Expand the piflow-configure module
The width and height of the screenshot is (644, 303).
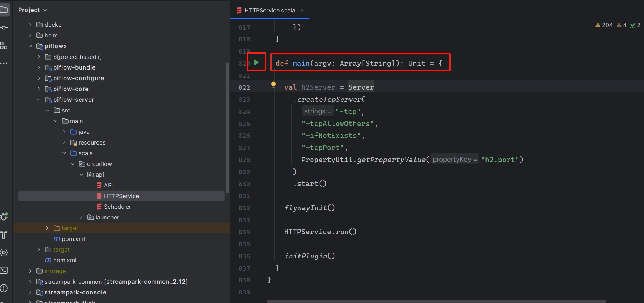(39, 78)
